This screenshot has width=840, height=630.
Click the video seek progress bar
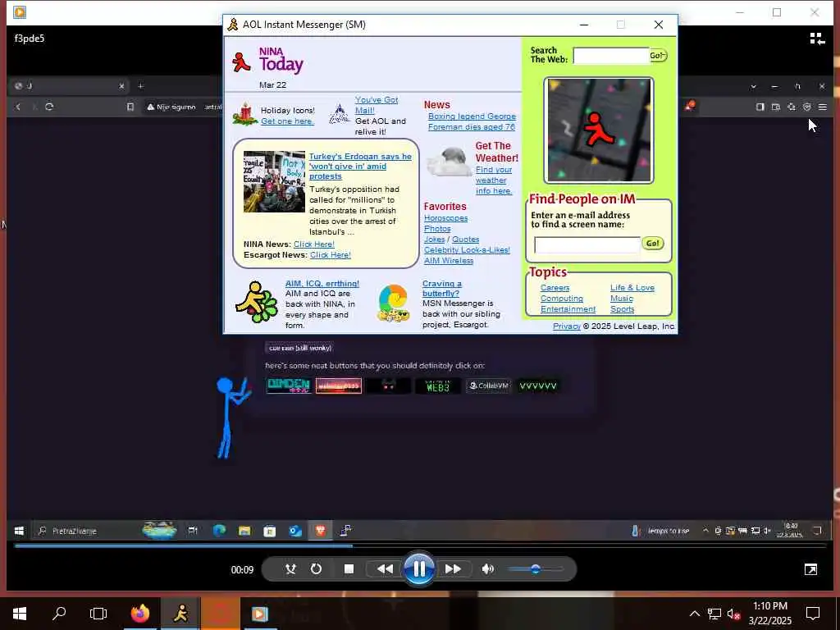point(420,546)
